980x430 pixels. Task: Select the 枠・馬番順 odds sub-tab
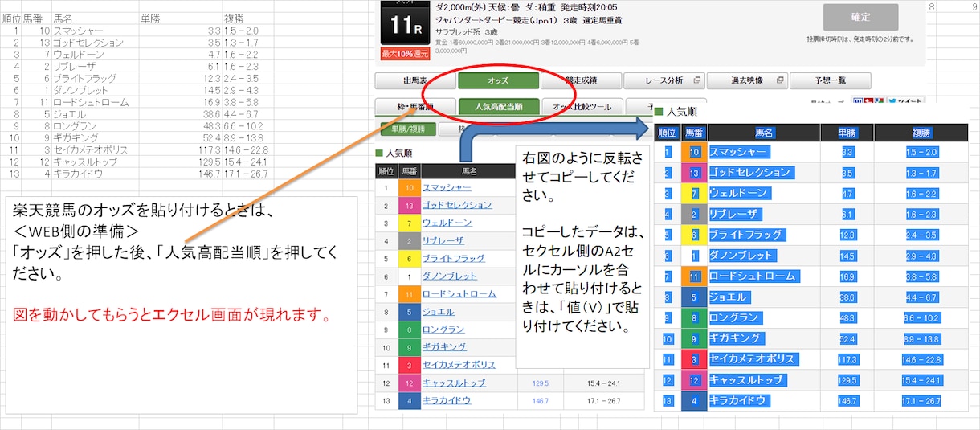pos(414,106)
